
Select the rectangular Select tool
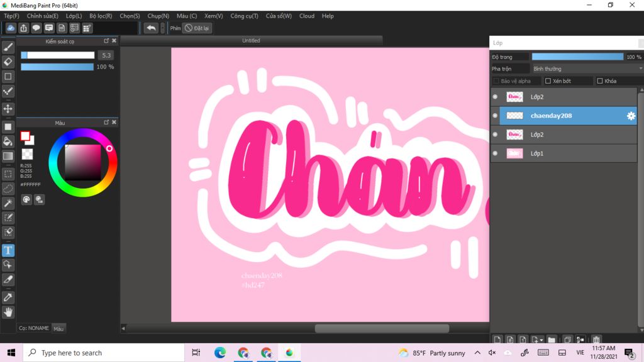click(8, 174)
